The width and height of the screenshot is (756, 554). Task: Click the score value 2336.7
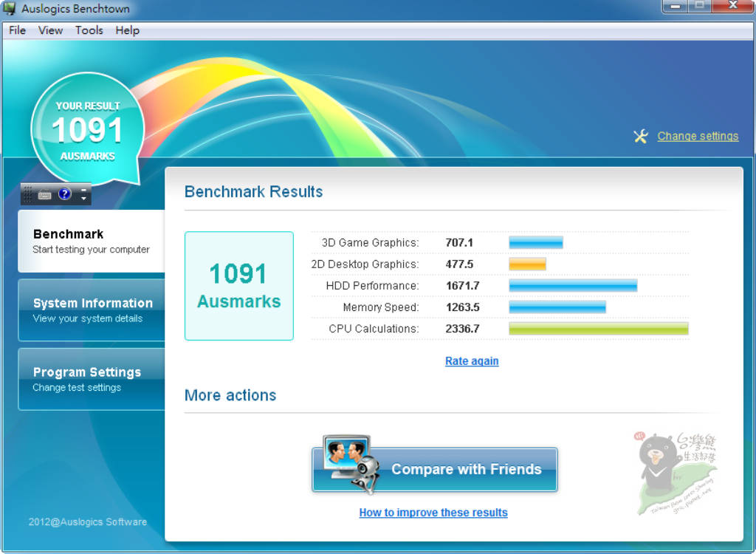tap(462, 329)
